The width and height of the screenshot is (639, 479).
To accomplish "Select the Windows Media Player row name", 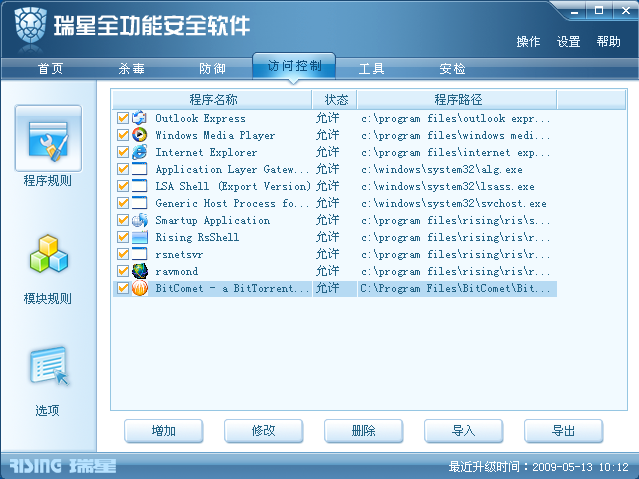I will [x=215, y=135].
